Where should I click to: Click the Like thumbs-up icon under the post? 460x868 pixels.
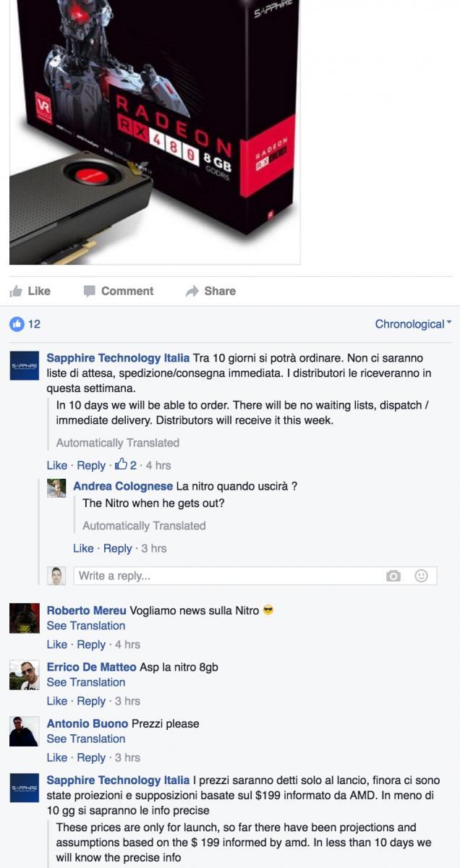coord(16,291)
